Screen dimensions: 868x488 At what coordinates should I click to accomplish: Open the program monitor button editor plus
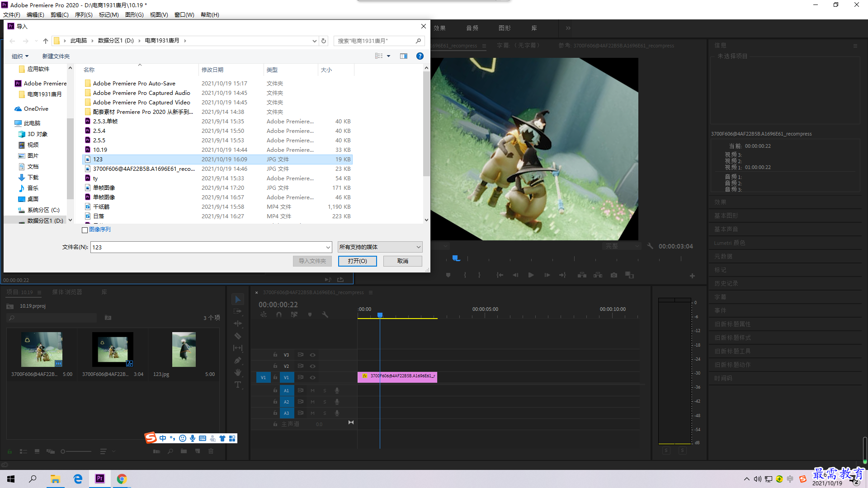pyautogui.click(x=692, y=276)
